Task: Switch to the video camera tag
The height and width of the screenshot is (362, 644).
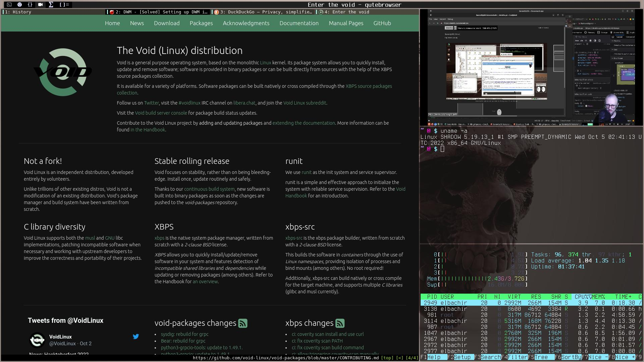Action: point(40,5)
